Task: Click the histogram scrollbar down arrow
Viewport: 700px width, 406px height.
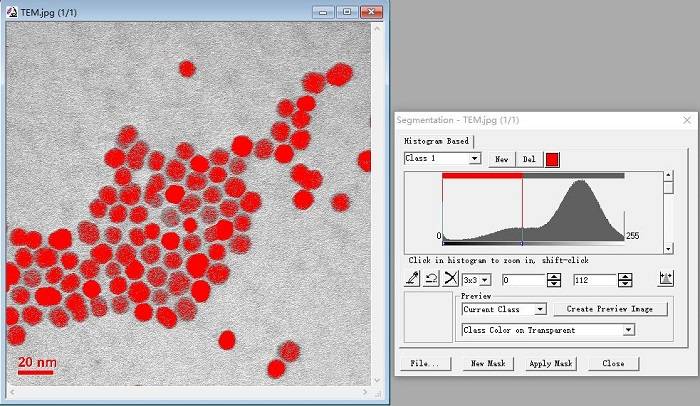Action: pos(668,249)
